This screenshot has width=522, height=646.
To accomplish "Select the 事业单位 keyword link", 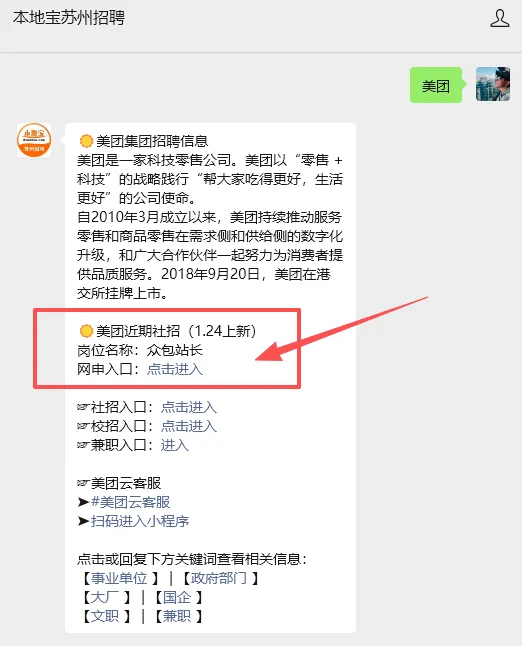I will coord(119,578).
